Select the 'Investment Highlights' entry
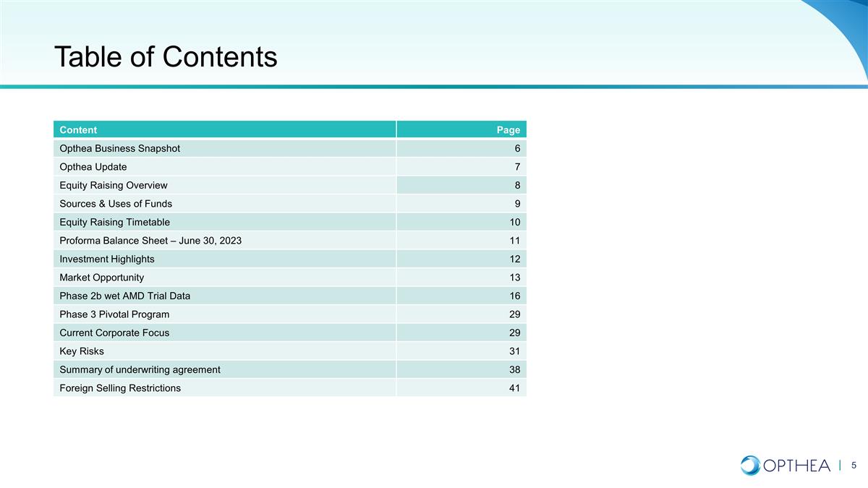The height and width of the screenshot is (488, 868). [107, 259]
